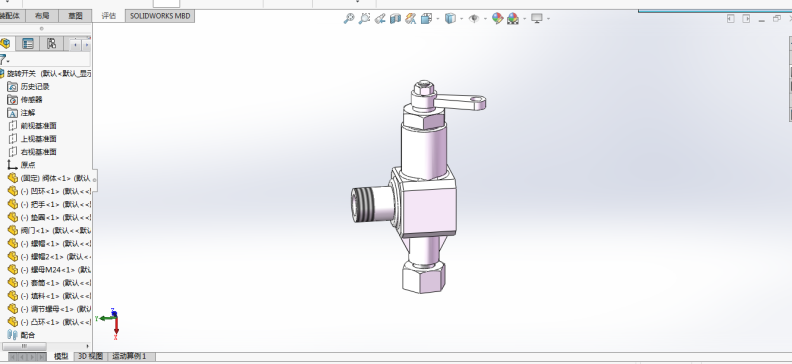Click the Display Style cube icon
792x364 pixels.
[x=450, y=19]
